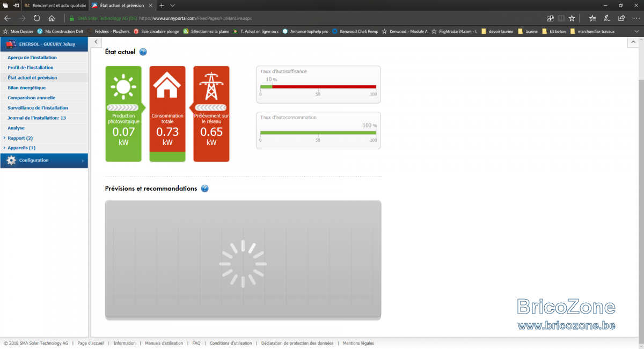Viewport: 644px width, 349px height.
Task: Expand the Rapport (2) menu item
Action: (x=20, y=138)
